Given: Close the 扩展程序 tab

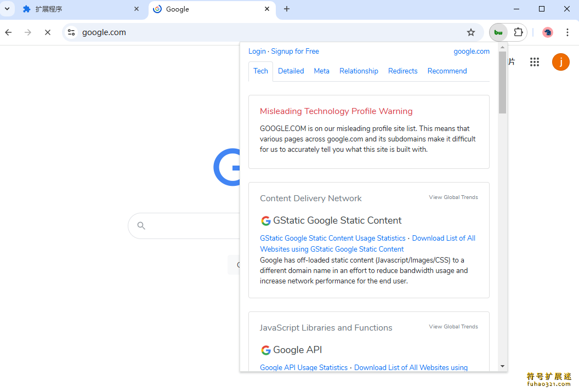Looking at the screenshot, I should coord(137,9).
